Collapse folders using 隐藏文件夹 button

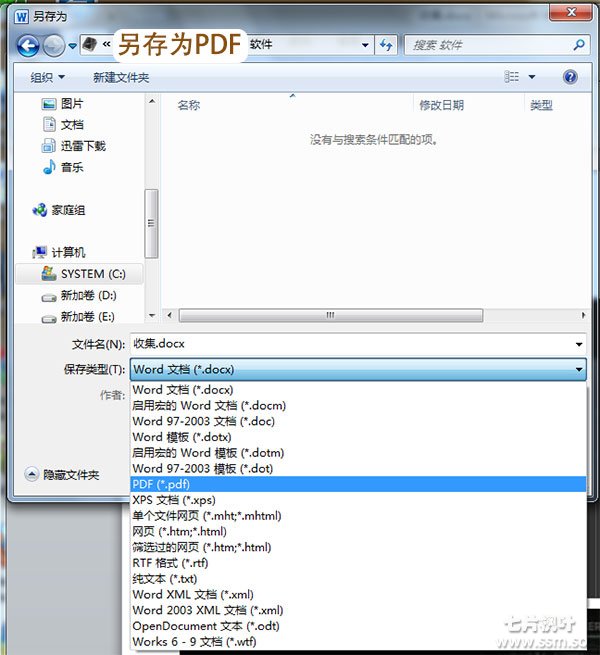62,475
